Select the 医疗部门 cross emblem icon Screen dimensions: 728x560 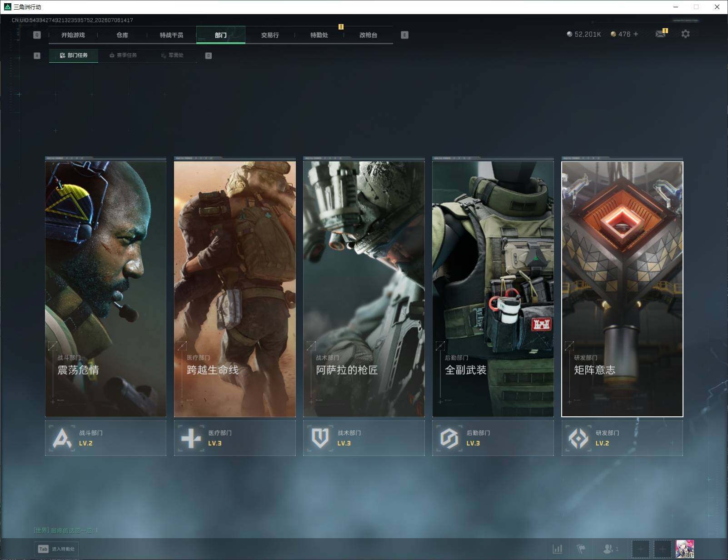point(191,438)
